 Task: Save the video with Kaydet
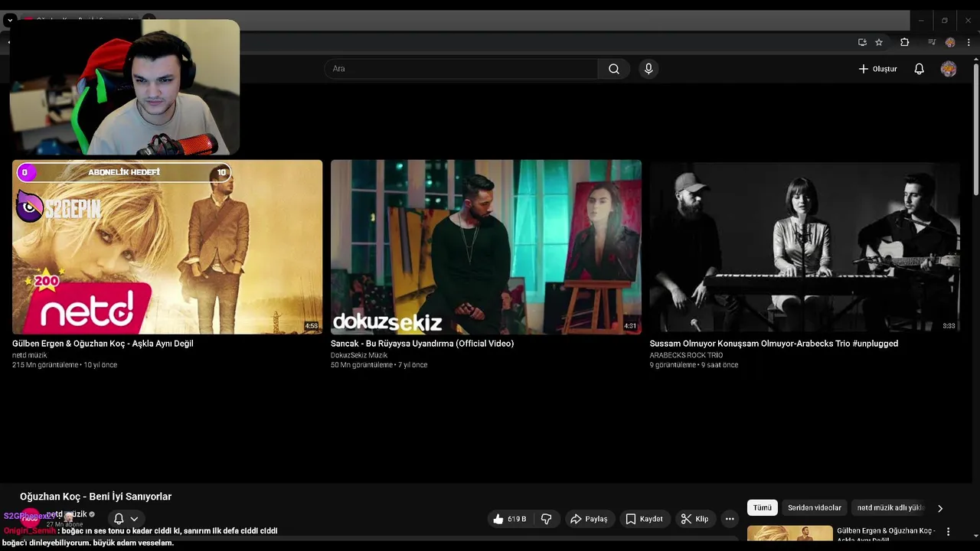(644, 519)
